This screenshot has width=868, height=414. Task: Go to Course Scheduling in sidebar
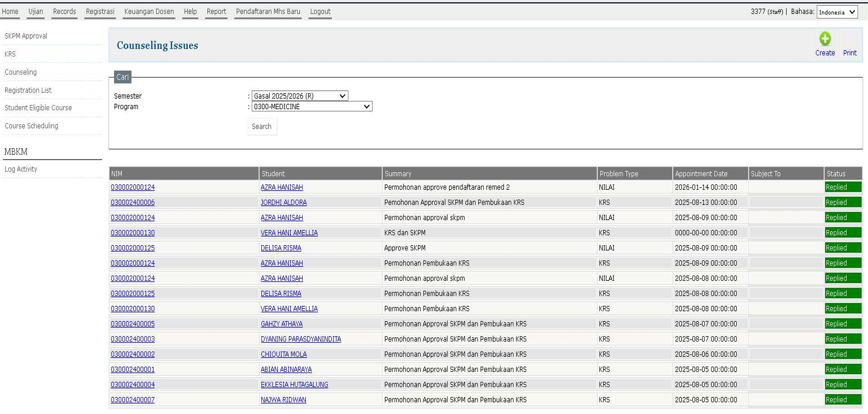pyautogui.click(x=32, y=126)
